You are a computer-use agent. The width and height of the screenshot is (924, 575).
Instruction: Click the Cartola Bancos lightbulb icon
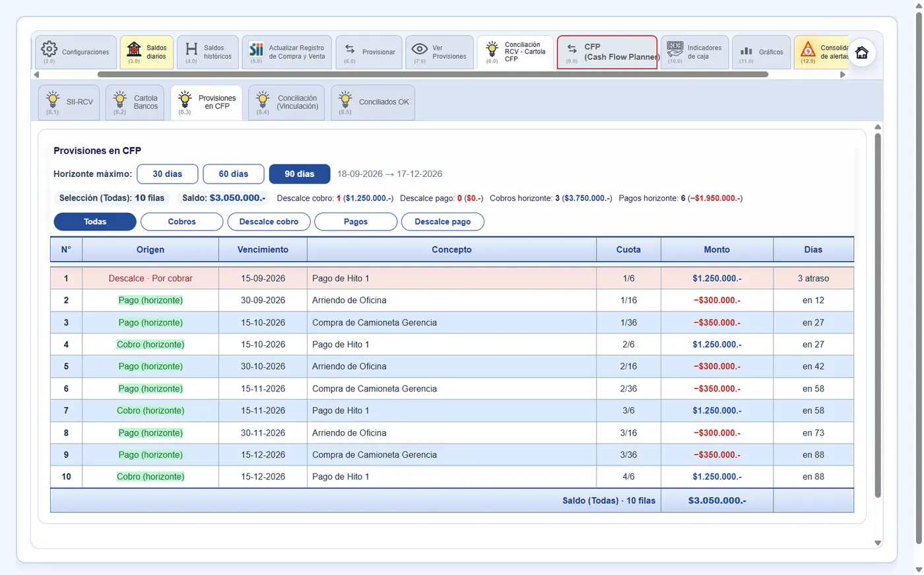point(120,99)
